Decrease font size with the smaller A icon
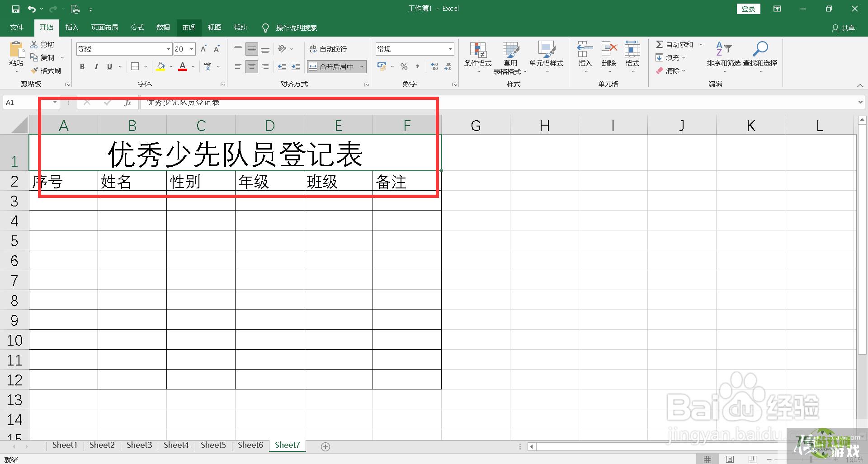 217,49
